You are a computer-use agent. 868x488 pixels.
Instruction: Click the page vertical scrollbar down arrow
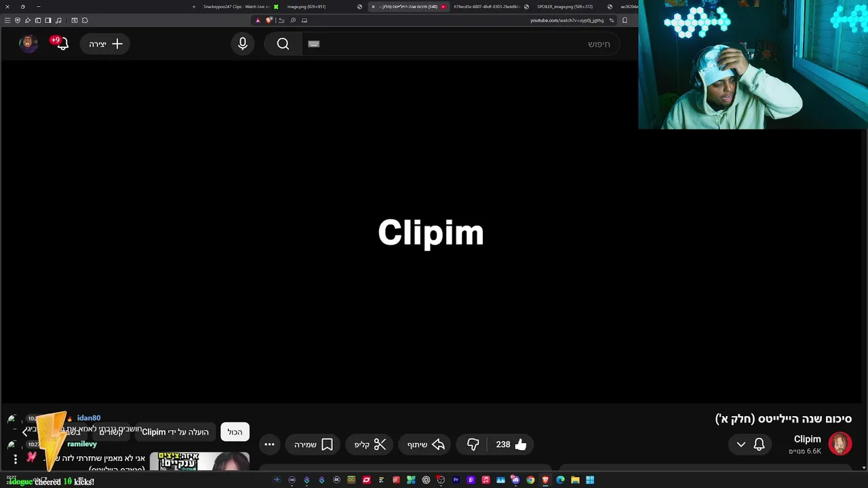864,468
